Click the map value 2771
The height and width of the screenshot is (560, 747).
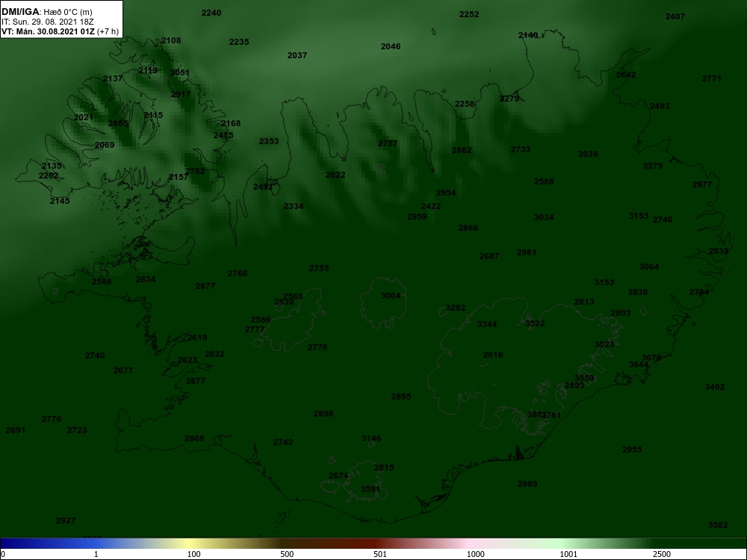[712, 78]
